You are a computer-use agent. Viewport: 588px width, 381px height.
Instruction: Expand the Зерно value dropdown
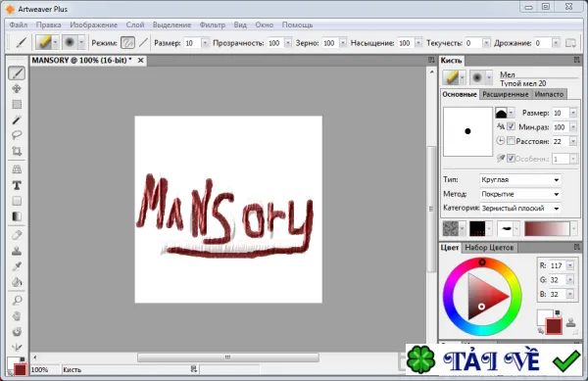(x=343, y=43)
